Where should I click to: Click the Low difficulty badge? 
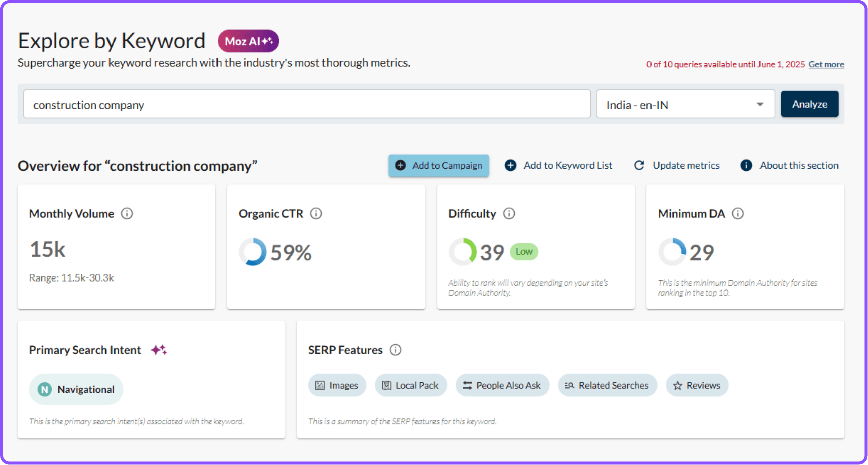524,252
